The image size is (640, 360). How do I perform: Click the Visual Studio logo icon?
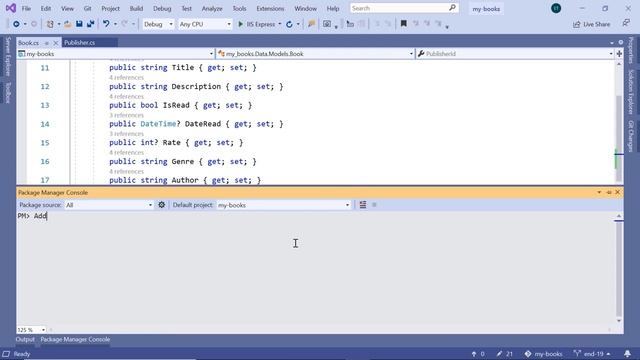pos(11,8)
